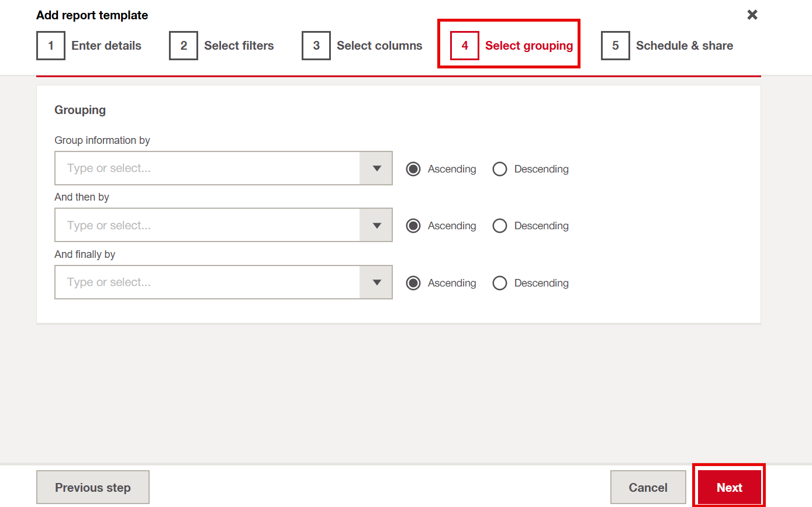Jump to Schedule & share step
Viewport: 812px width, 507px height.
coord(684,46)
